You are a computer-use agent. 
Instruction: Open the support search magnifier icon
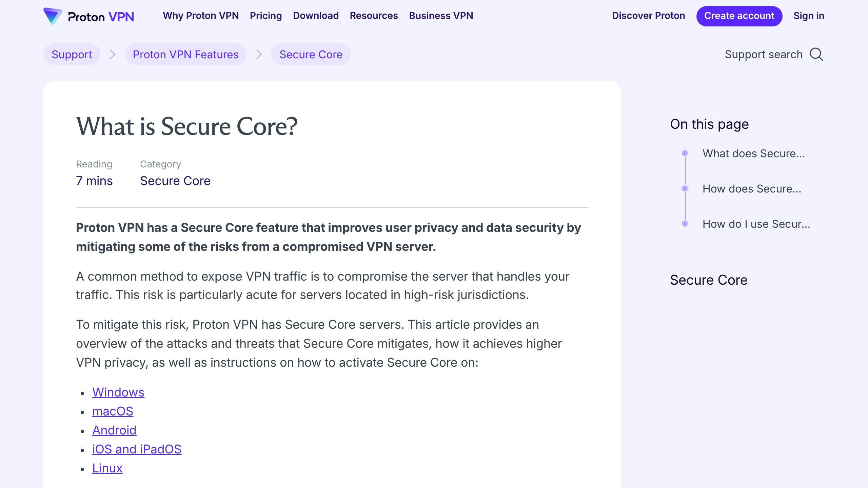816,54
